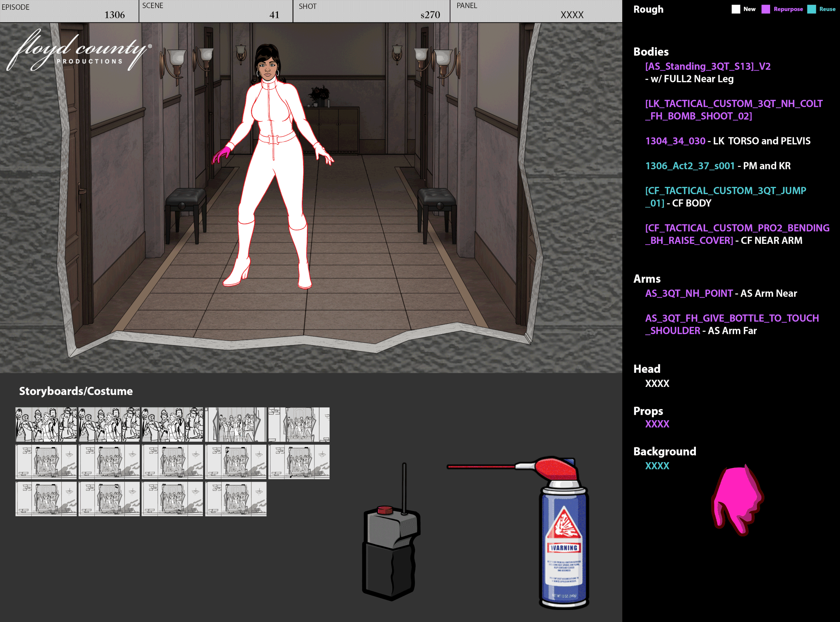Click the CF_TACTICAL_CUSTOM_3QT_JUMP entry
The width and height of the screenshot is (840, 622).
coord(725,197)
